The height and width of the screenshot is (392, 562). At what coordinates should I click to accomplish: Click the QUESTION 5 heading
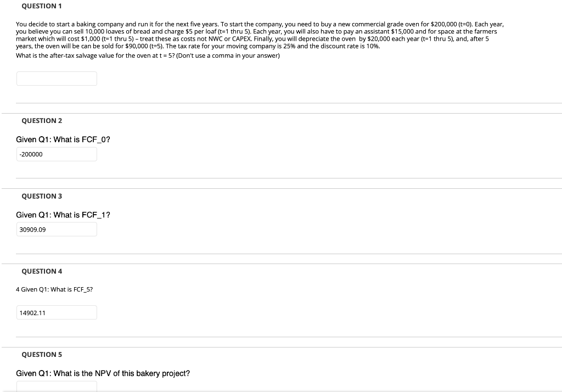tap(42, 354)
